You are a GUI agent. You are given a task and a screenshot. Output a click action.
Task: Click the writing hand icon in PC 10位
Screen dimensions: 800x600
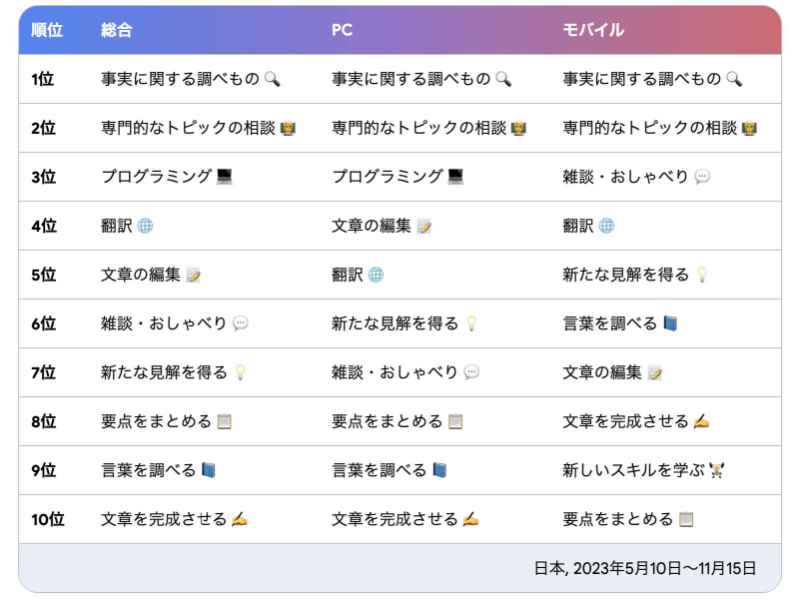(470, 519)
